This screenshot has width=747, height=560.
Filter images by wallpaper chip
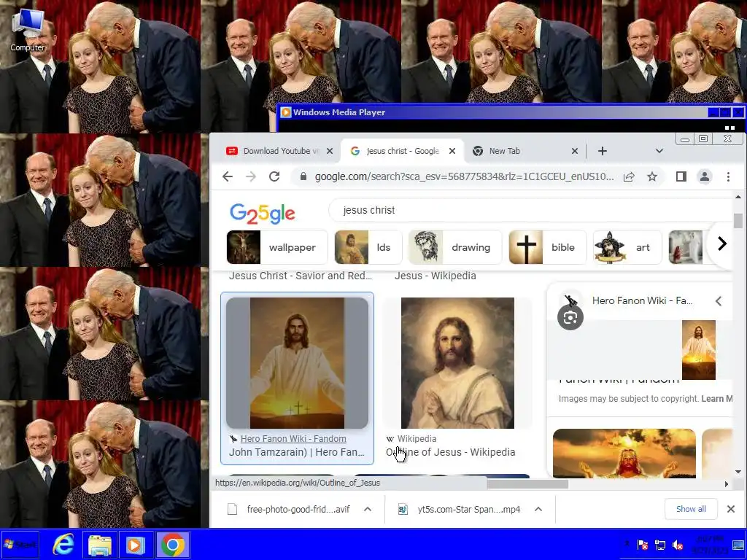(277, 247)
